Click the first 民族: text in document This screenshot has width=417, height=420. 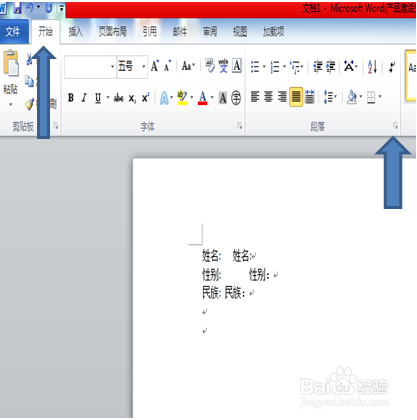pyautogui.click(x=212, y=293)
